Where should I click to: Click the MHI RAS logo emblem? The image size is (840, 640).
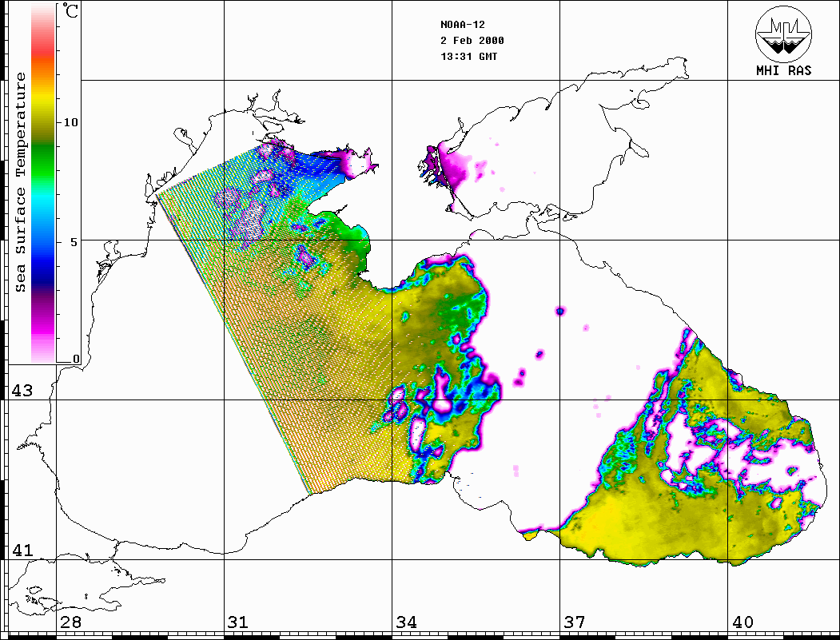(784, 34)
